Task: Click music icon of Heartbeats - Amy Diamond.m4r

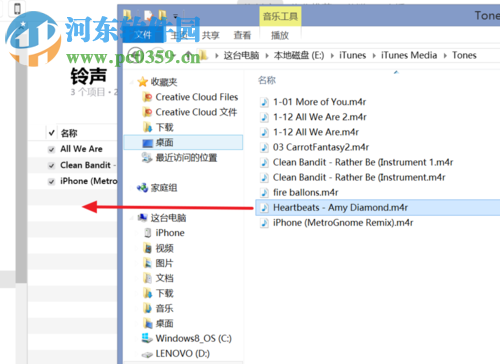Action: coord(264,208)
